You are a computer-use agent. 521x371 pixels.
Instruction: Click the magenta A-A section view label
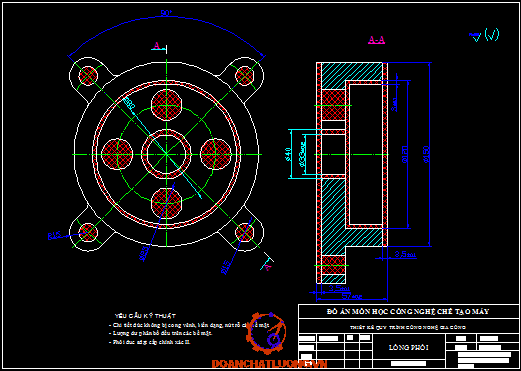click(377, 40)
